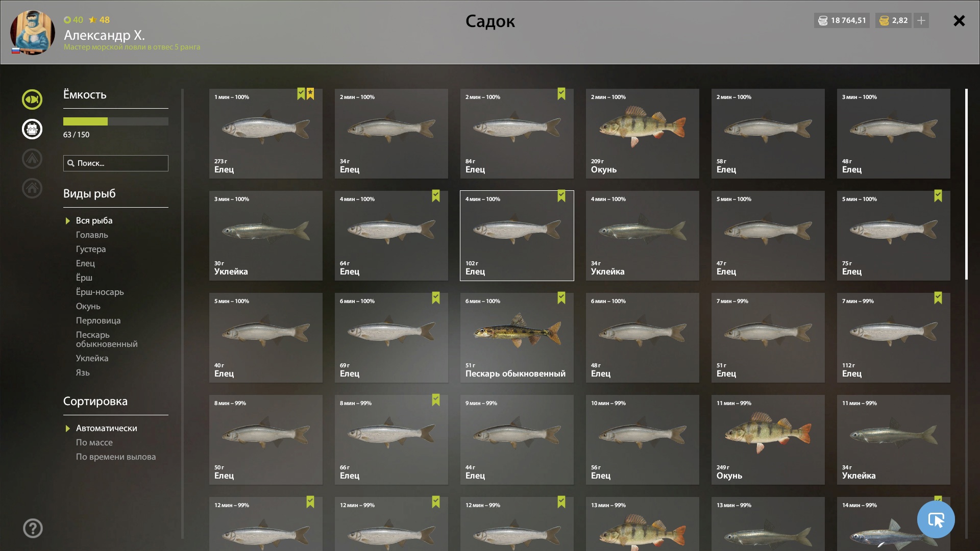
Task: Click the vertical scrollbar on the right
Action: [x=966, y=184]
